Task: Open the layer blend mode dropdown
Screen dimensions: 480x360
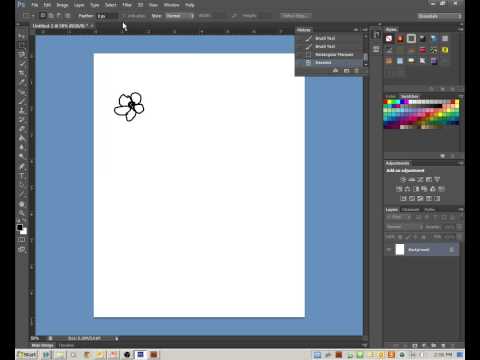Action: (404, 227)
